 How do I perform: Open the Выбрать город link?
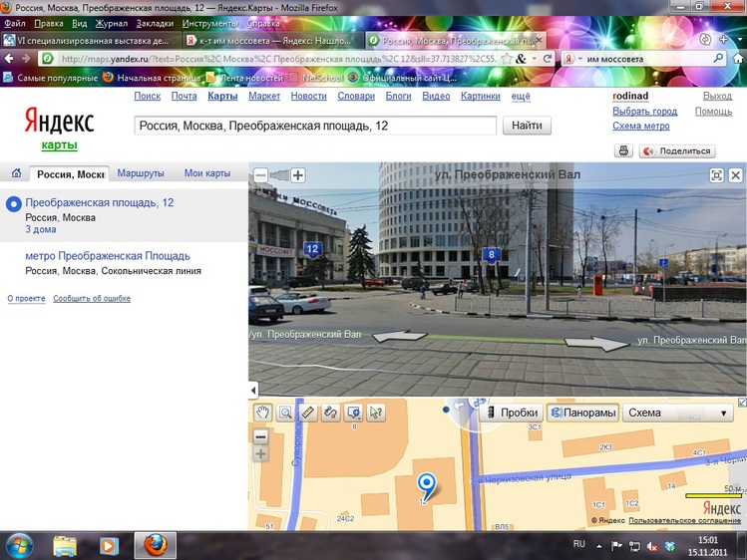pos(644,111)
